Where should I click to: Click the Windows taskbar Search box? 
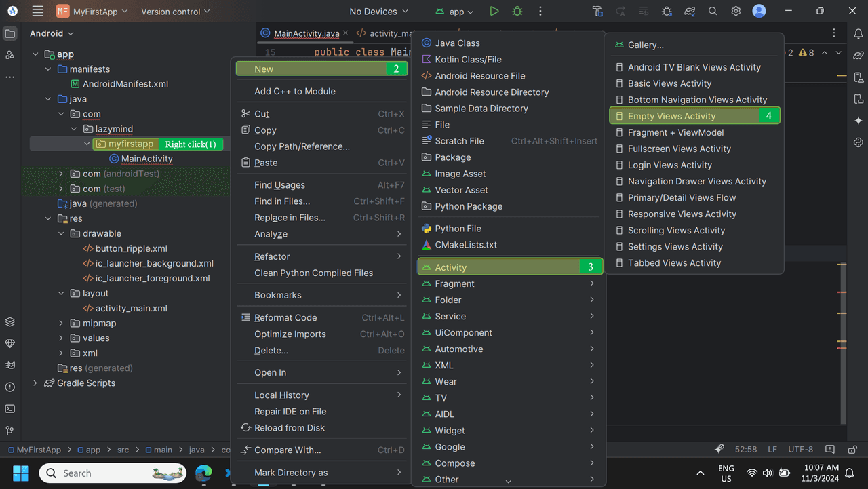[x=113, y=473]
